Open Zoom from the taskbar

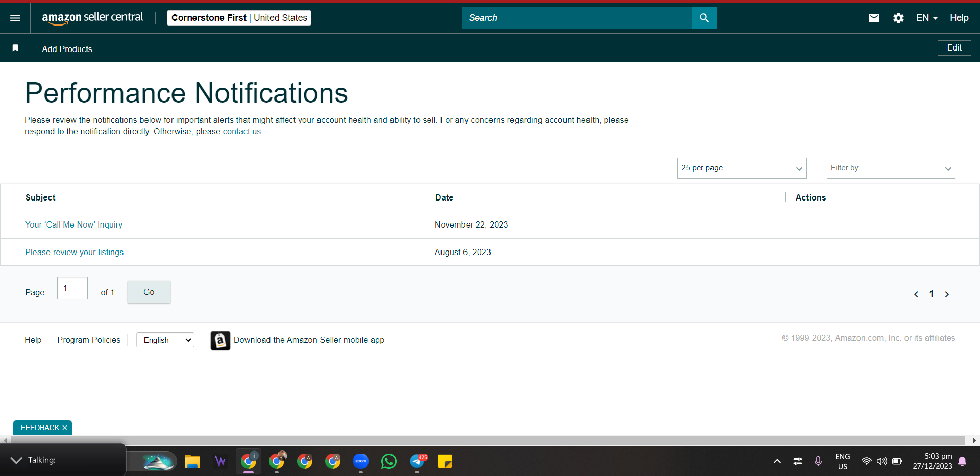(361, 461)
